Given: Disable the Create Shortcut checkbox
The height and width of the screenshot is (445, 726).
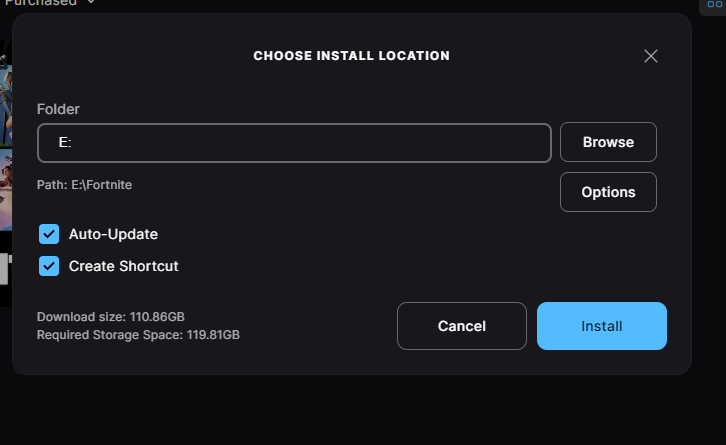Looking at the screenshot, I should (x=49, y=266).
